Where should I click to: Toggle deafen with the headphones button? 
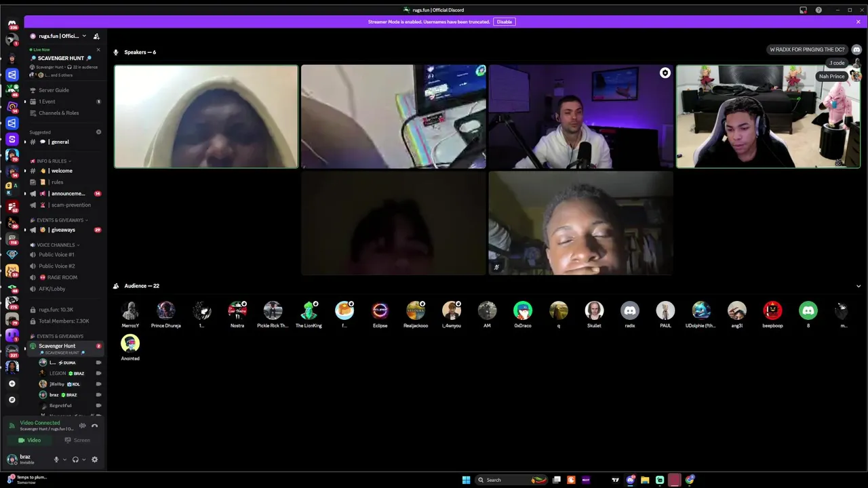click(75, 460)
